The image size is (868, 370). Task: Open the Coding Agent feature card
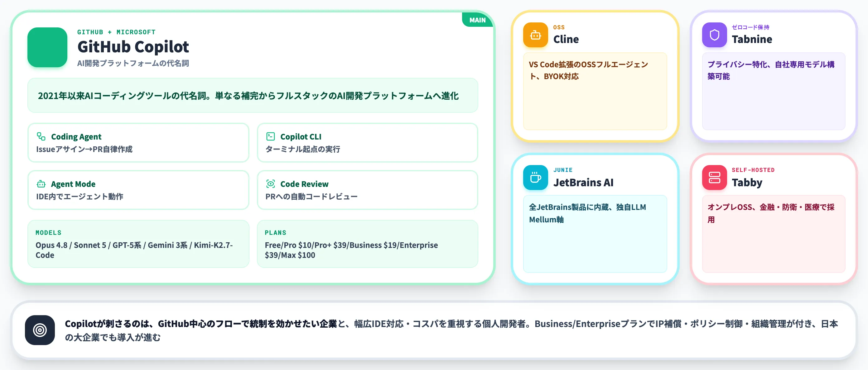pos(138,142)
